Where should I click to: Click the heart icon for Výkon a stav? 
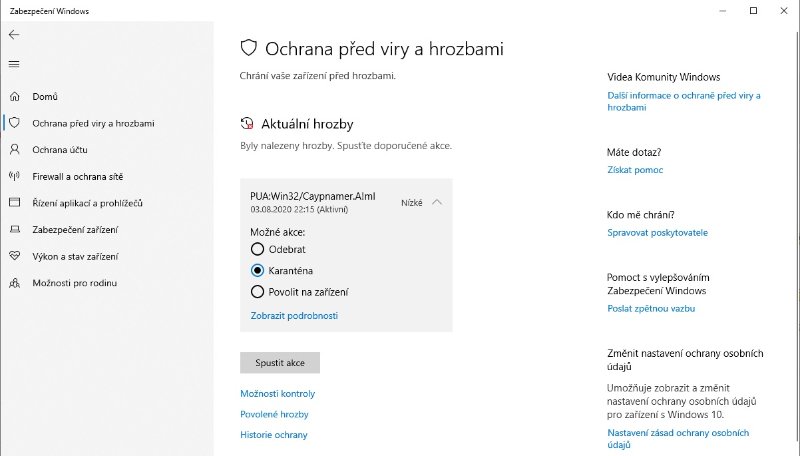15,256
